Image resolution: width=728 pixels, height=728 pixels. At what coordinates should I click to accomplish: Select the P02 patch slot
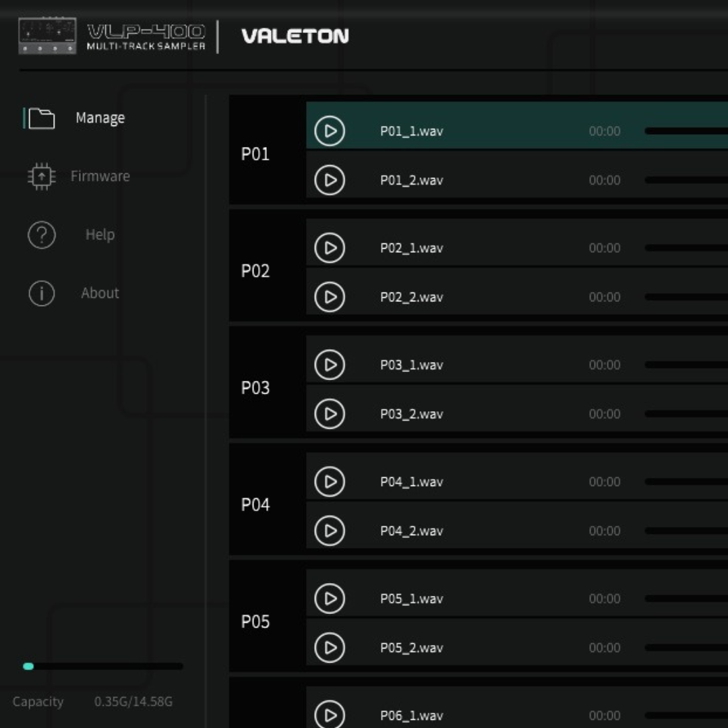click(255, 271)
